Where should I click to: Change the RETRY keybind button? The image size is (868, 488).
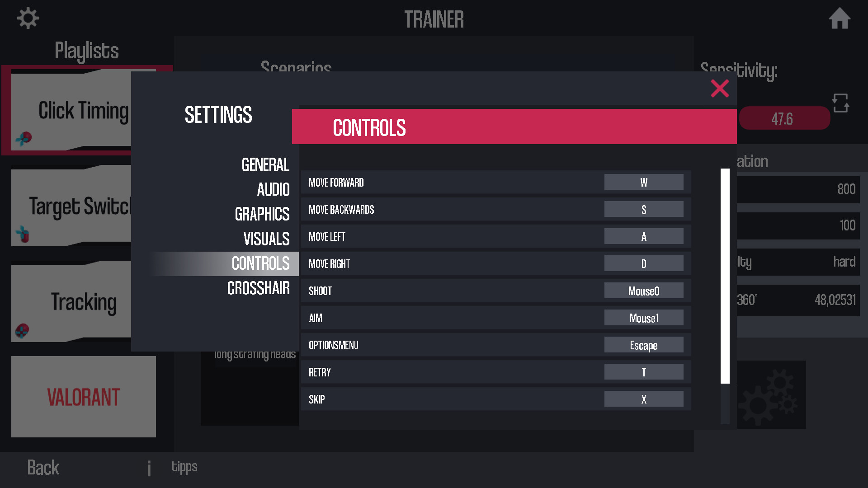point(644,372)
